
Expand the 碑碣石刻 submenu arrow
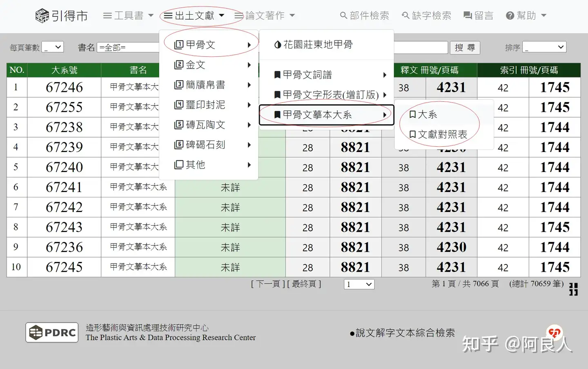(249, 145)
